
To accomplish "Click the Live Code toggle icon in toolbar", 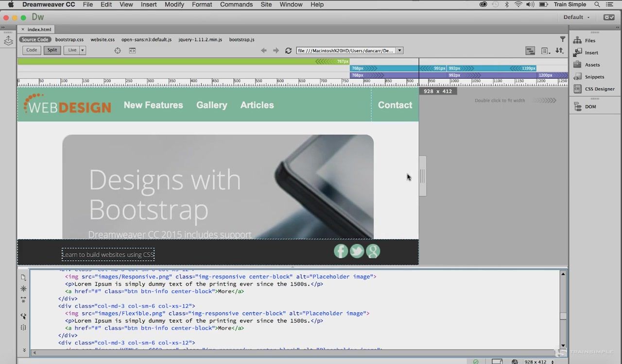I will (x=132, y=50).
